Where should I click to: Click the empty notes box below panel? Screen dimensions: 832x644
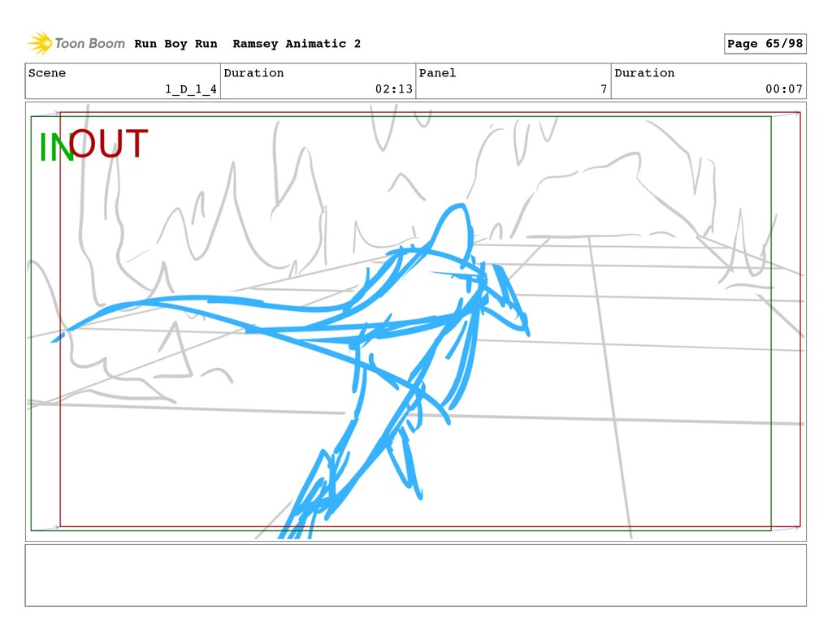415,575
